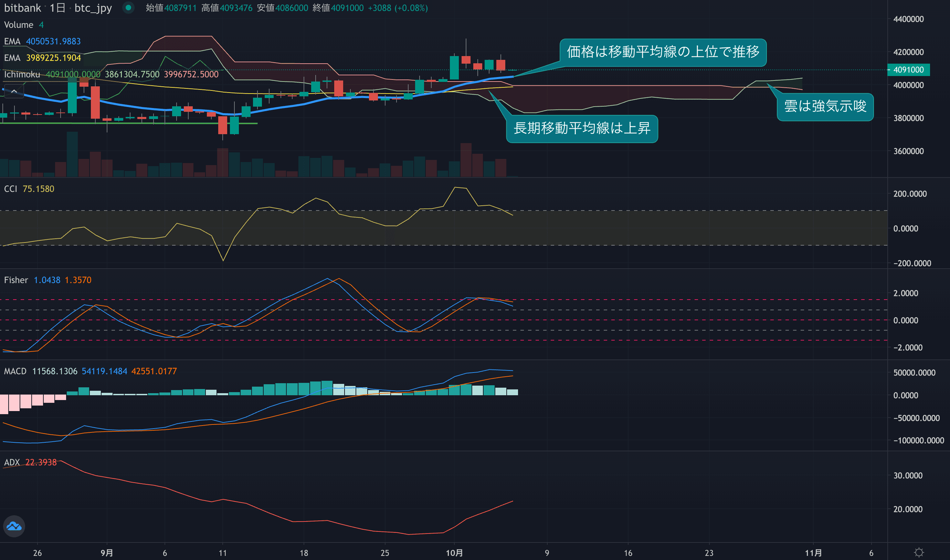The height and width of the screenshot is (560, 950).
Task: Click the 10月 label on time axis
Action: [454, 553]
